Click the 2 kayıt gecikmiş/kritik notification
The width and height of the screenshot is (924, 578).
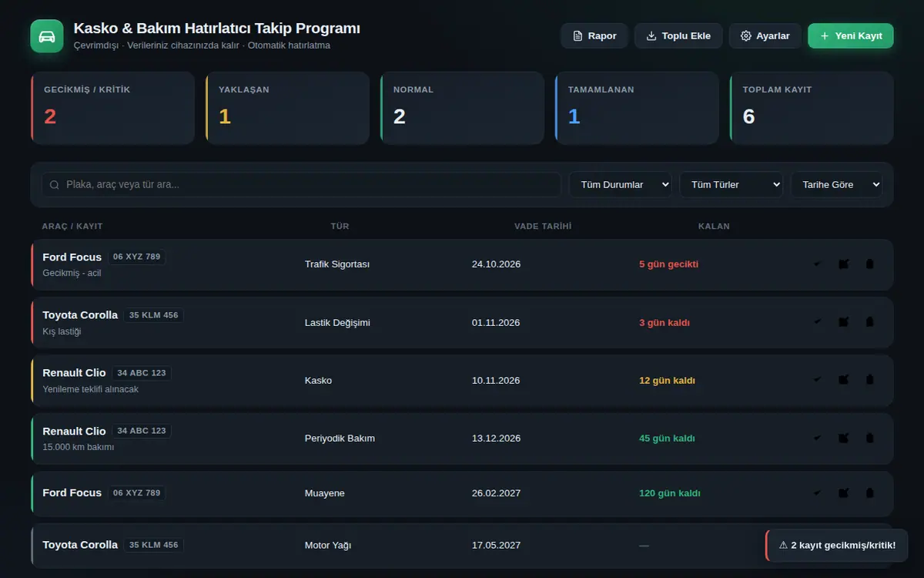tap(837, 546)
